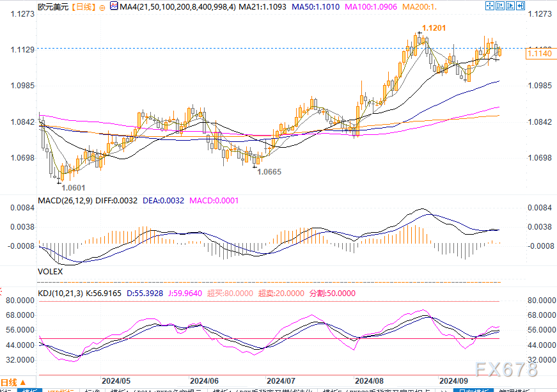Click the pink MACD:0.0001 value
The height and width of the screenshot is (392, 557).
[x=214, y=201]
